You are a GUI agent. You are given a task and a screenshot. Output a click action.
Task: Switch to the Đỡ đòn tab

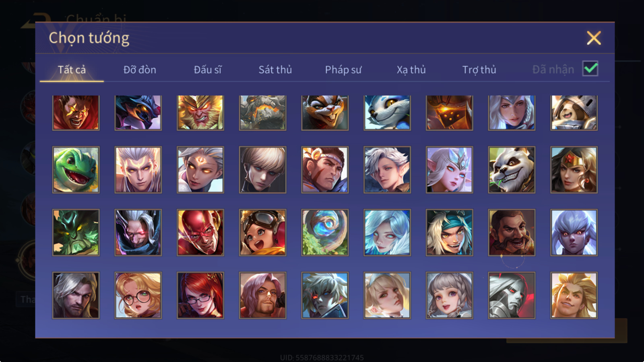click(140, 70)
